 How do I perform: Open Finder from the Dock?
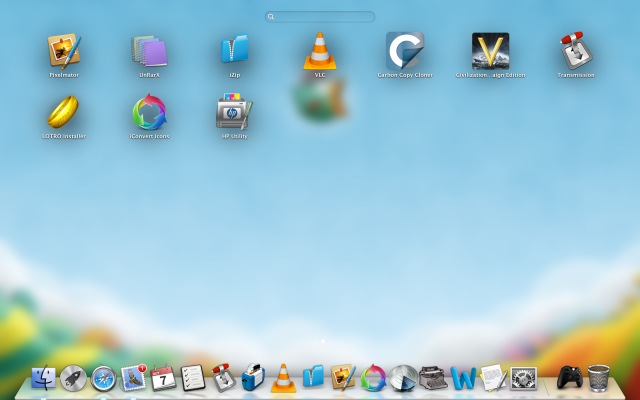pyautogui.click(x=43, y=378)
